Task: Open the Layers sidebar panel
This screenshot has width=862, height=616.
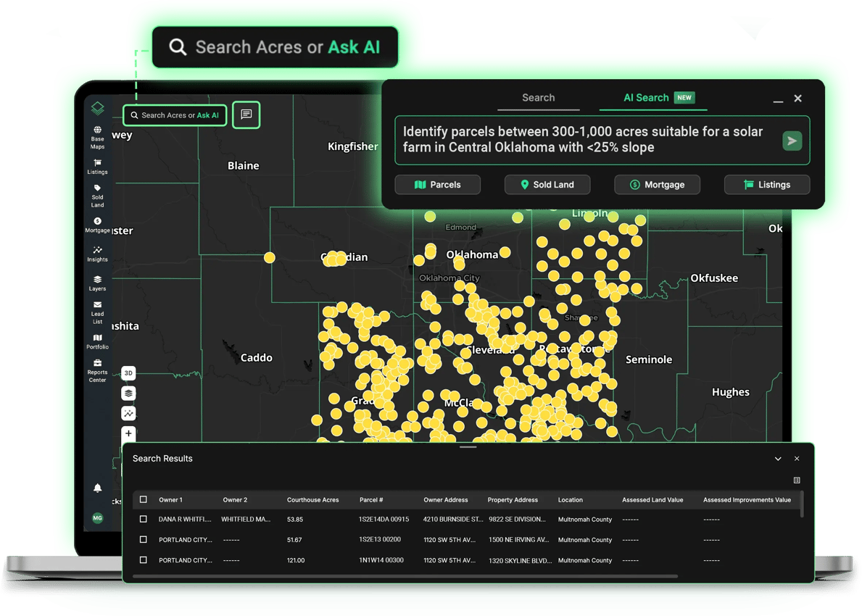Action: click(97, 283)
